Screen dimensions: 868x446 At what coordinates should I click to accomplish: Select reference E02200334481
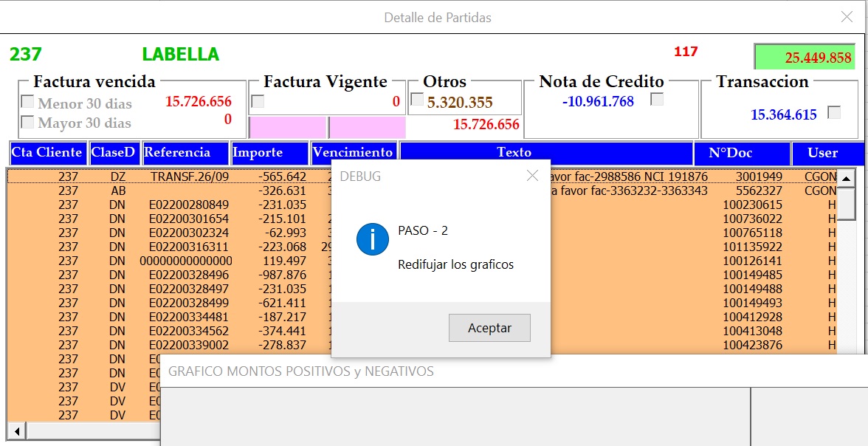pyautogui.click(x=189, y=317)
